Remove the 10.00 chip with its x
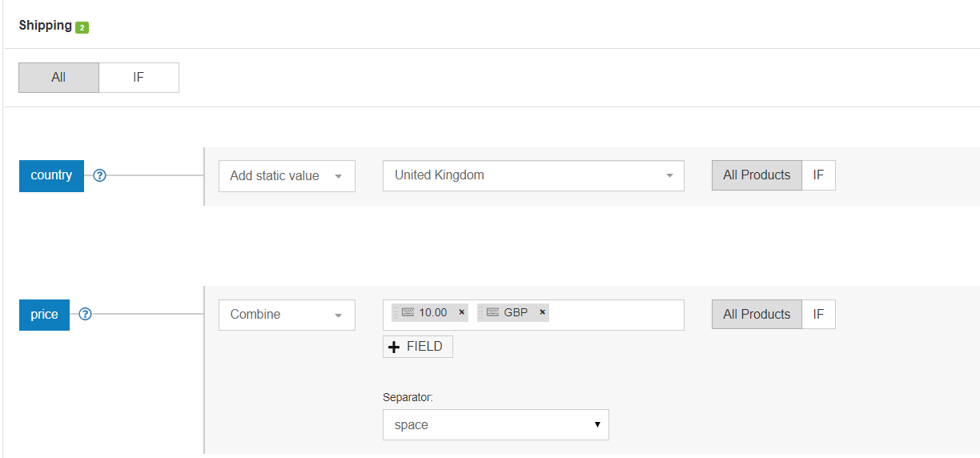 pyautogui.click(x=461, y=312)
